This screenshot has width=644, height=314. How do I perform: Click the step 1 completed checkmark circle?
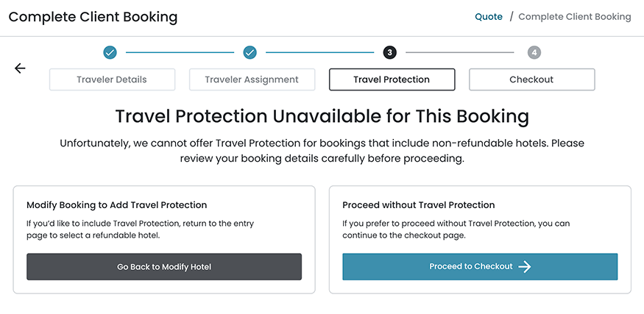click(x=110, y=52)
